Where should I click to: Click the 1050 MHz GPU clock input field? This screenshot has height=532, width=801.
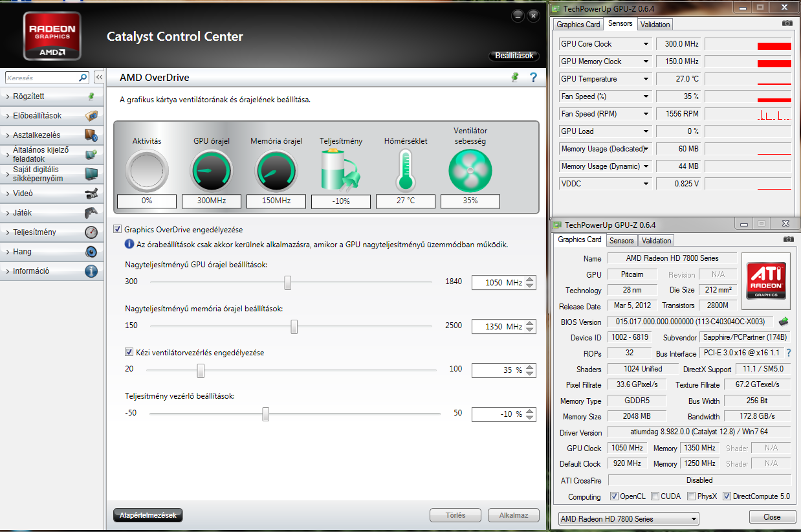(498, 282)
